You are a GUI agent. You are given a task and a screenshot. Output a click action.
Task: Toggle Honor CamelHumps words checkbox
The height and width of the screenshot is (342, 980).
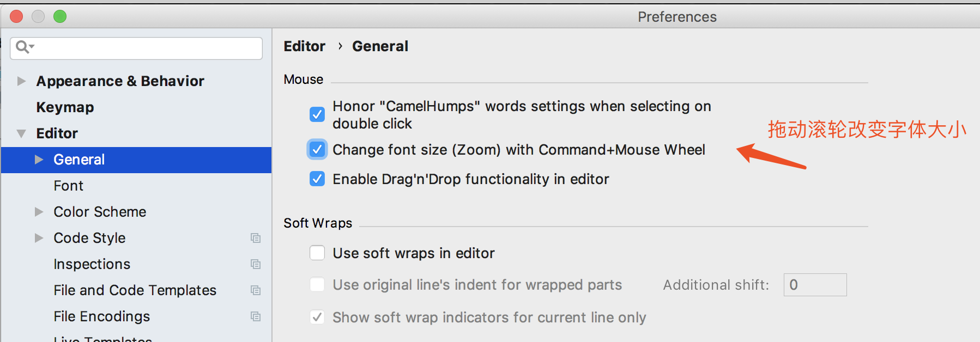click(x=317, y=114)
